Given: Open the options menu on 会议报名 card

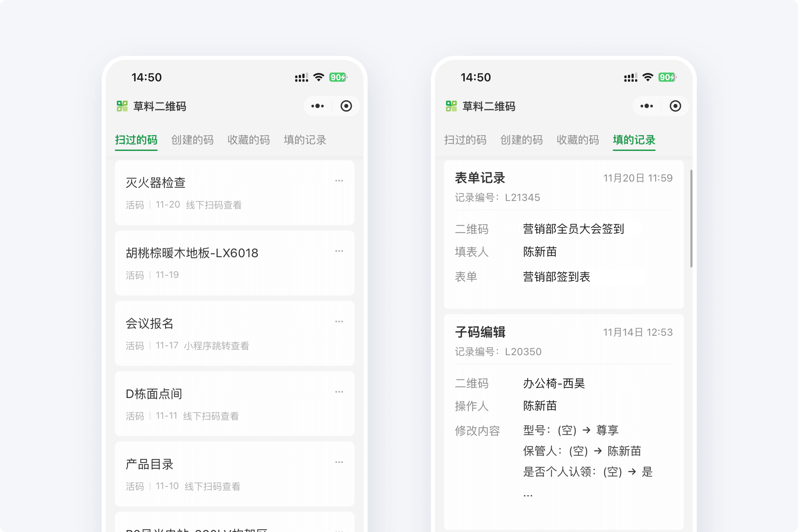Looking at the screenshot, I should tap(339, 321).
